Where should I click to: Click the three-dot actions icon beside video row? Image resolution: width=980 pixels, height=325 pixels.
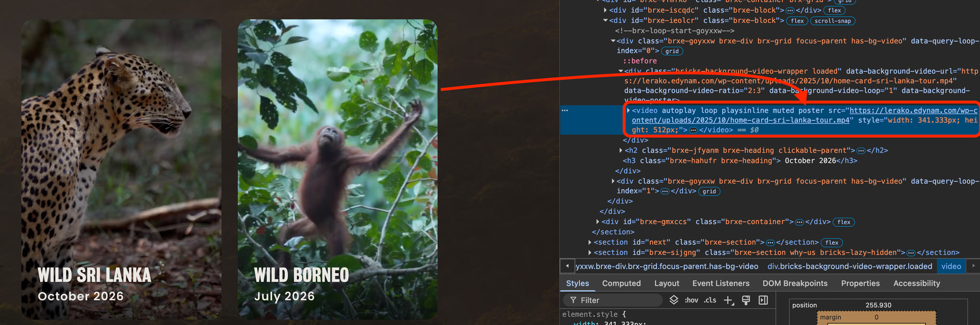pos(565,110)
